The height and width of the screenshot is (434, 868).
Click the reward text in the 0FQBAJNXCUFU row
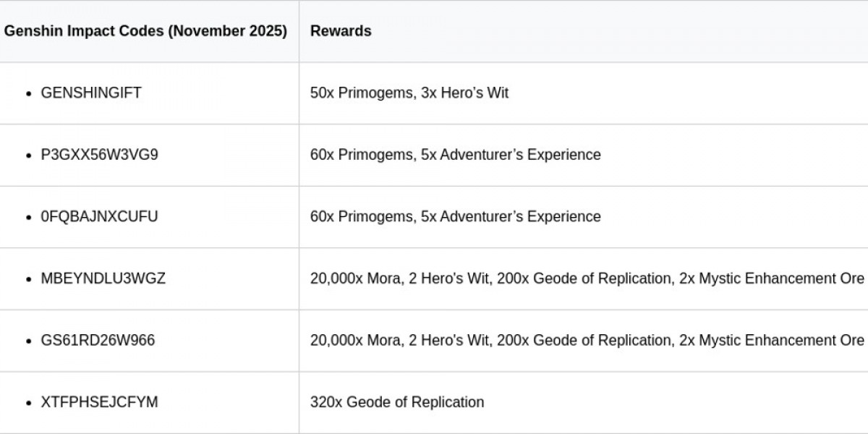(x=455, y=216)
